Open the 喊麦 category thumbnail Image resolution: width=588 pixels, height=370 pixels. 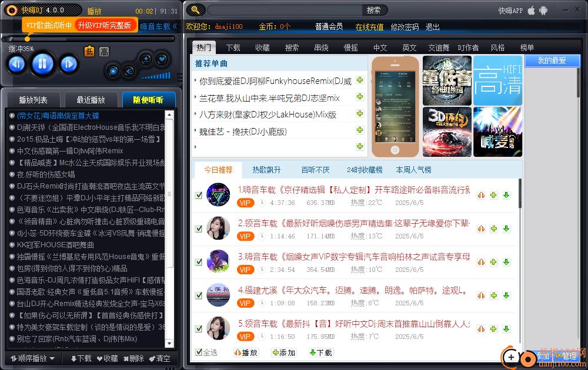click(497, 132)
